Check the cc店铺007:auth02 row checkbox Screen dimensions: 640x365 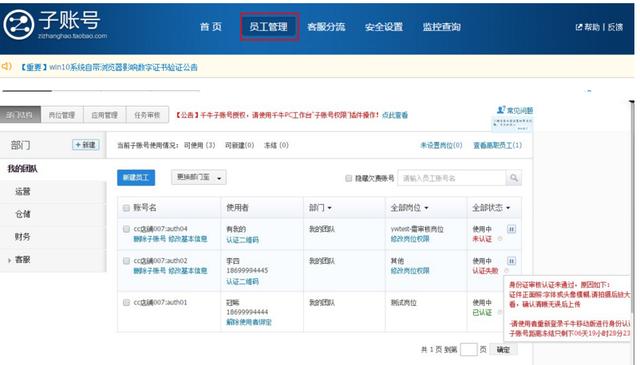click(x=127, y=261)
